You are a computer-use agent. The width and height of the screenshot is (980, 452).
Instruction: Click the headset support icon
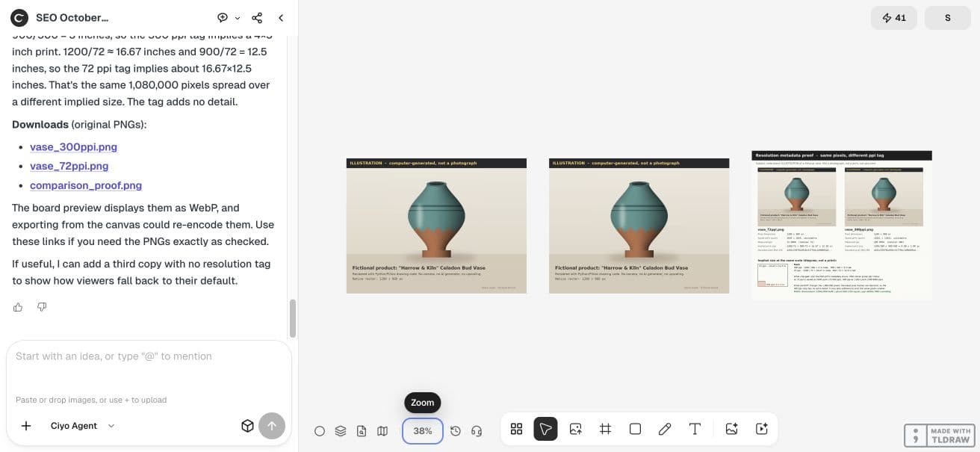point(477,431)
